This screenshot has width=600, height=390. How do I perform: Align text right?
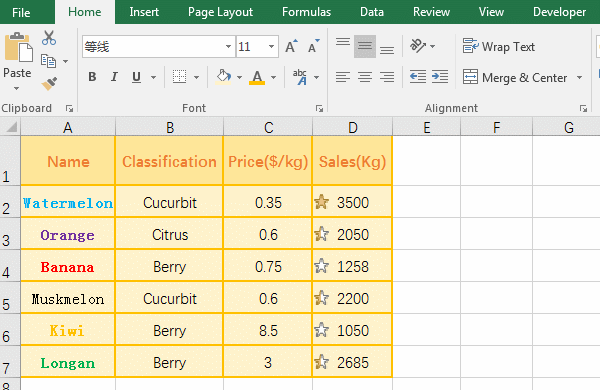387,77
